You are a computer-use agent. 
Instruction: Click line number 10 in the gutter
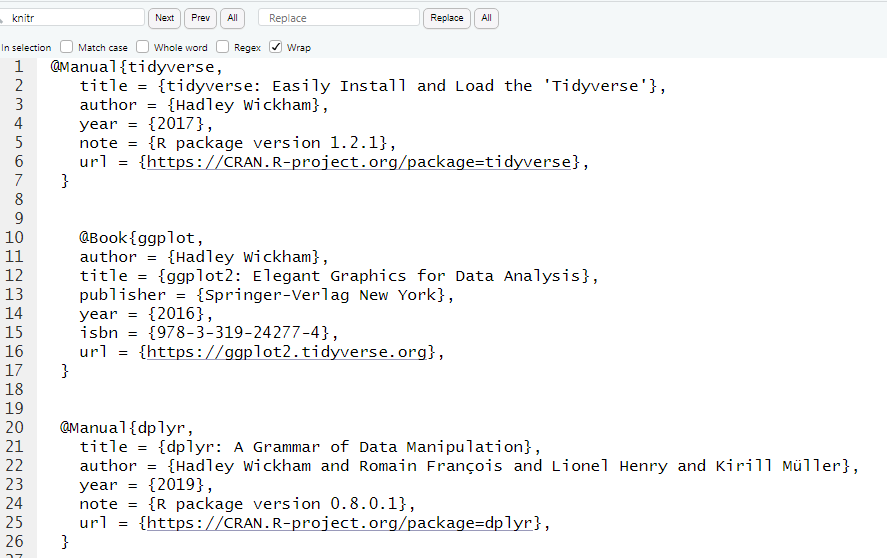click(15, 238)
